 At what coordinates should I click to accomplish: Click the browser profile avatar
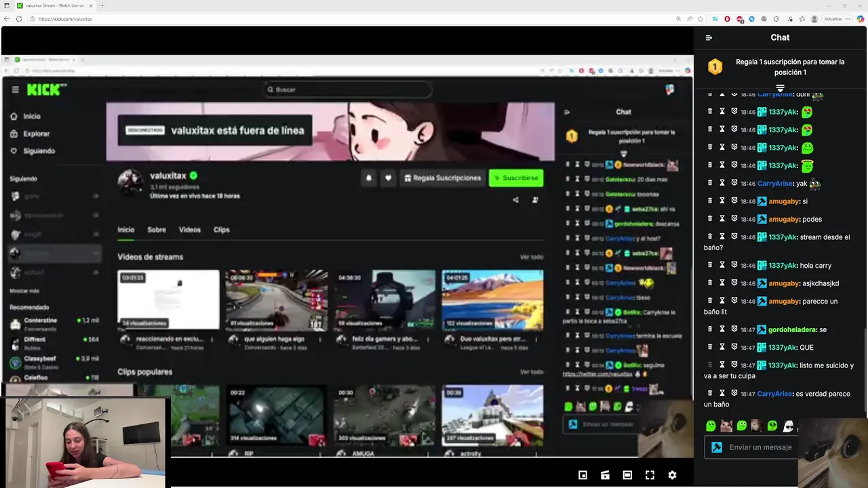point(814,19)
